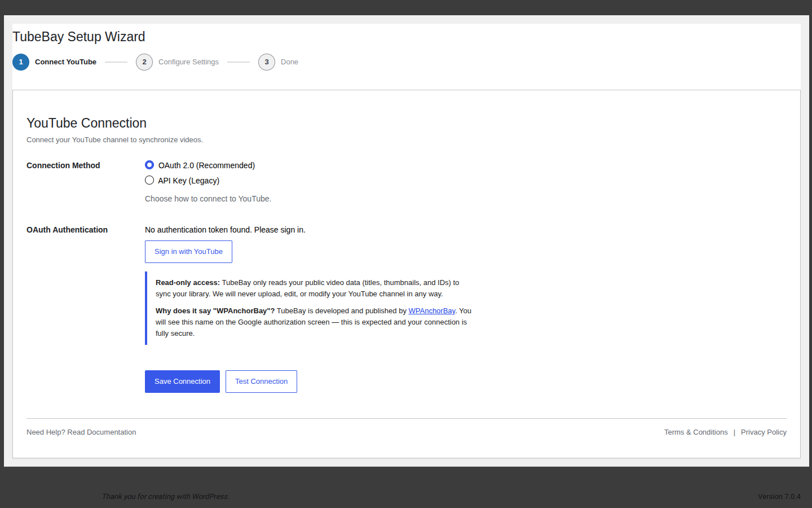Click the OAuth Authentication label
Viewport: 812px width, 508px height.
67,230
